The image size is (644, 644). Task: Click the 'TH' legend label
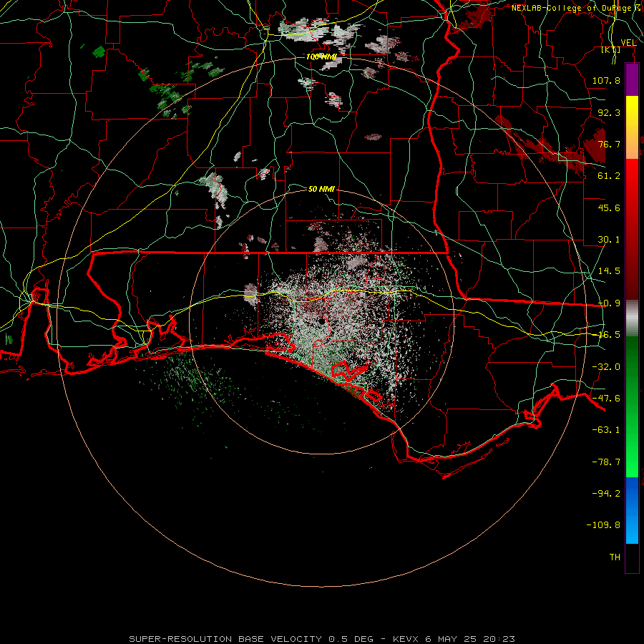[x=615, y=557]
